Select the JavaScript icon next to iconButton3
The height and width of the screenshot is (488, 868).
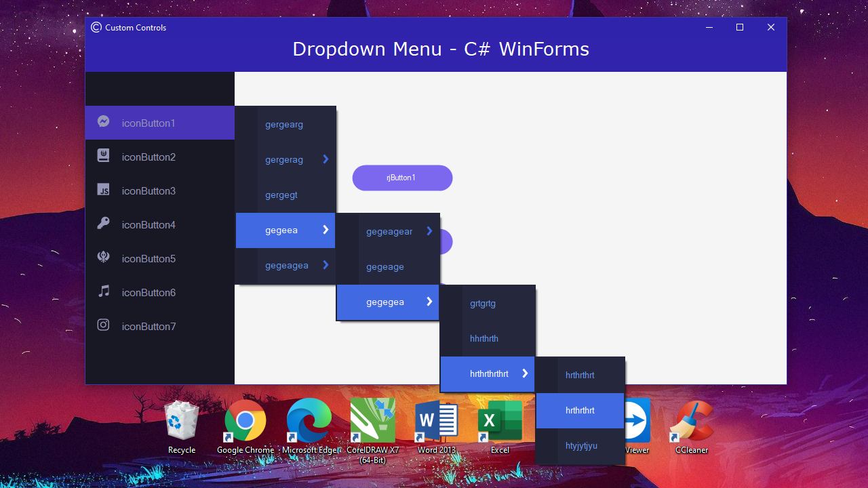coord(103,190)
